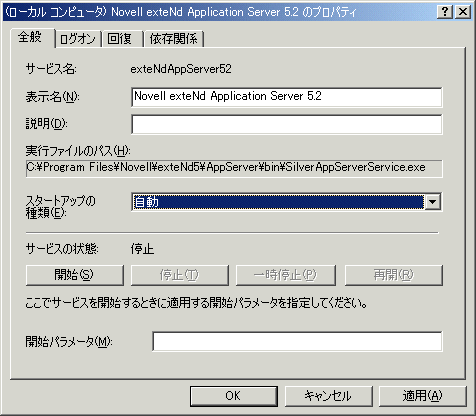
Task: Click the executable path field
Action: tap(234, 168)
